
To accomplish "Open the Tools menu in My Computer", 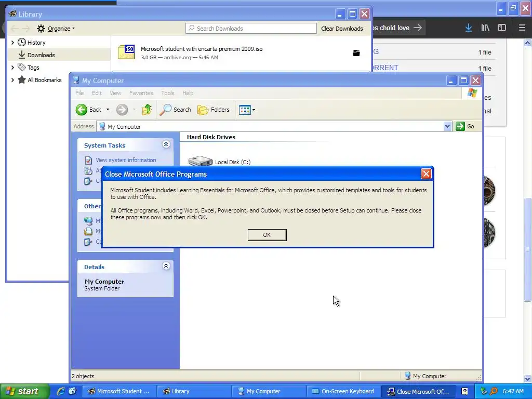I will [x=168, y=93].
